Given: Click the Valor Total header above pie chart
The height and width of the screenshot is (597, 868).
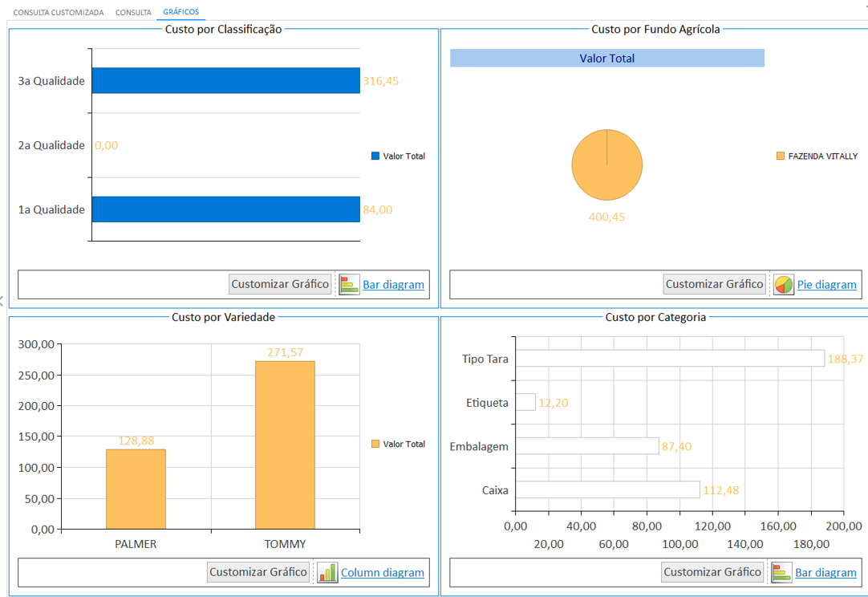Looking at the screenshot, I should 607,58.
